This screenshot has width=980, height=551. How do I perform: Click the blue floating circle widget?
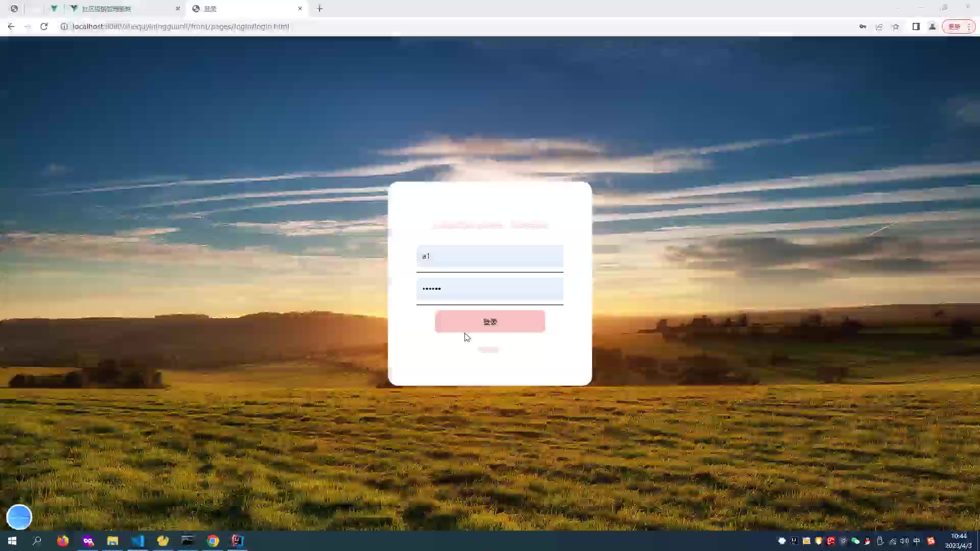point(19,517)
